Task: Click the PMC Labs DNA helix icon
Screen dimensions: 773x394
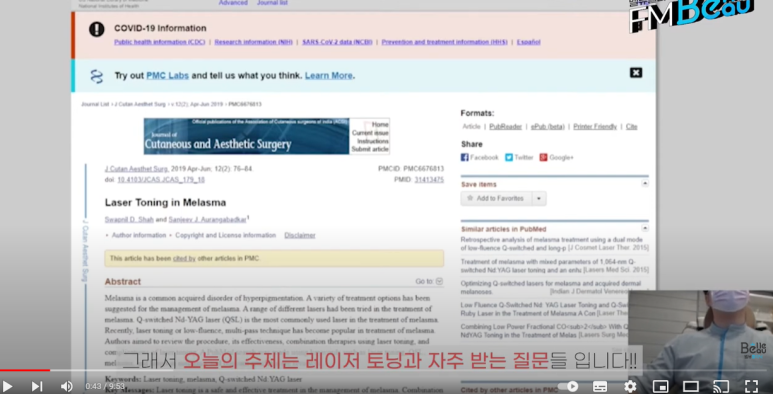Action: pyautogui.click(x=97, y=76)
